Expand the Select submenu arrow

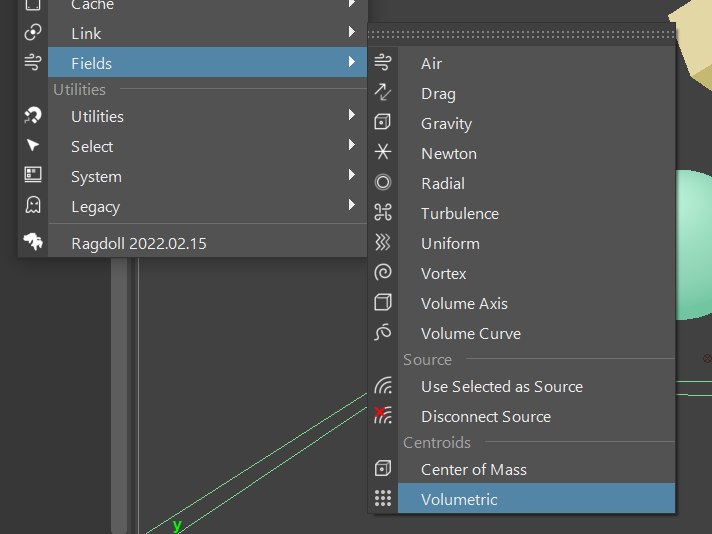pyautogui.click(x=351, y=146)
